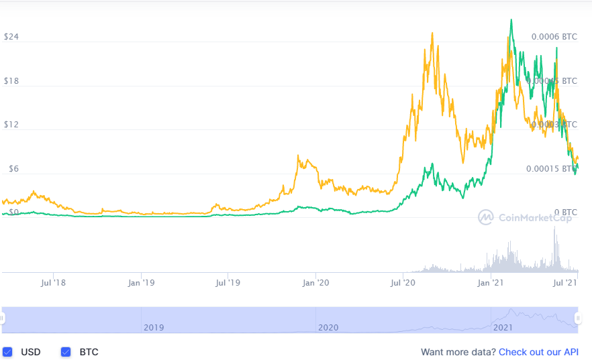Click the Jul '20 axis label
592x364 pixels.
(x=403, y=282)
